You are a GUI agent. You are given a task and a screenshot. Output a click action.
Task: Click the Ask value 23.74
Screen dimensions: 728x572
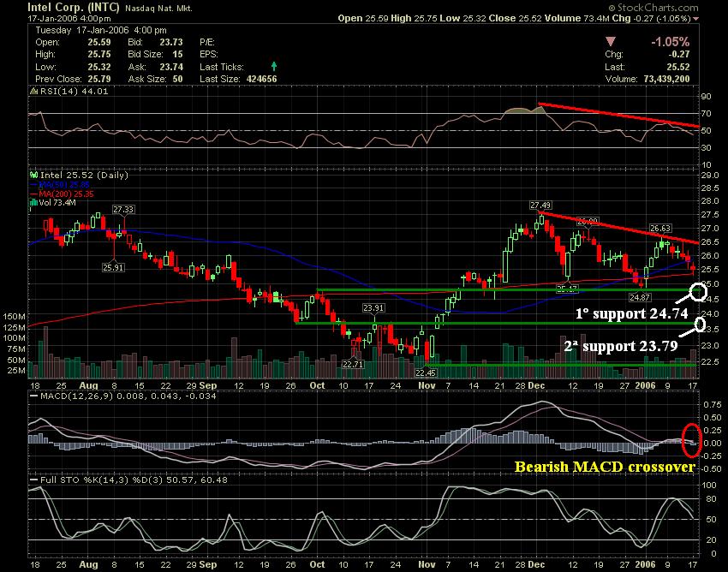171,67
